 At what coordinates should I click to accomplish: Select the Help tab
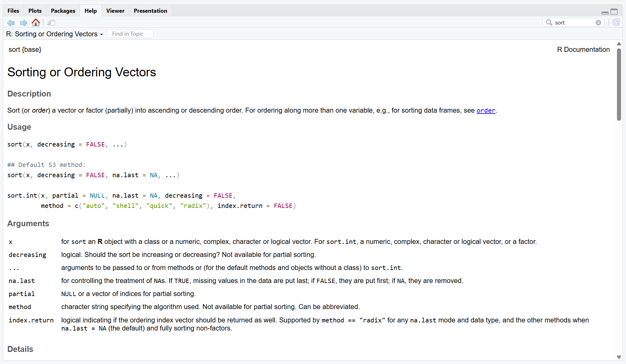point(91,11)
